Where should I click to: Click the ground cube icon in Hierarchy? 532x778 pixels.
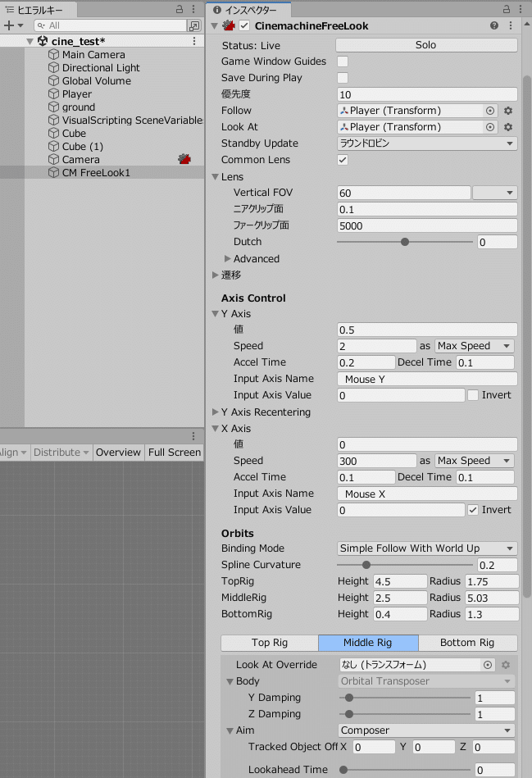pos(53,107)
